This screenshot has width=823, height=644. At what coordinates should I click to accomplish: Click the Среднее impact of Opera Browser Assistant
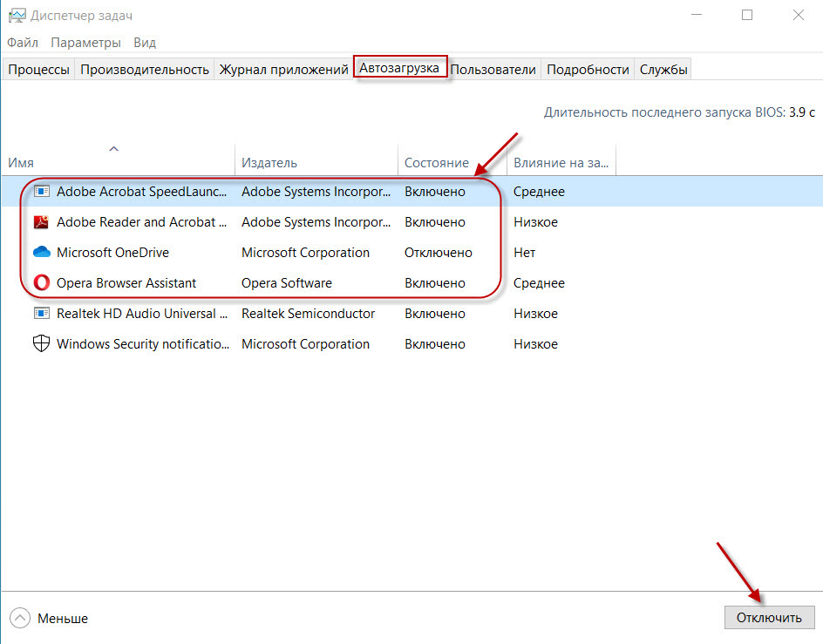click(x=539, y=283)
